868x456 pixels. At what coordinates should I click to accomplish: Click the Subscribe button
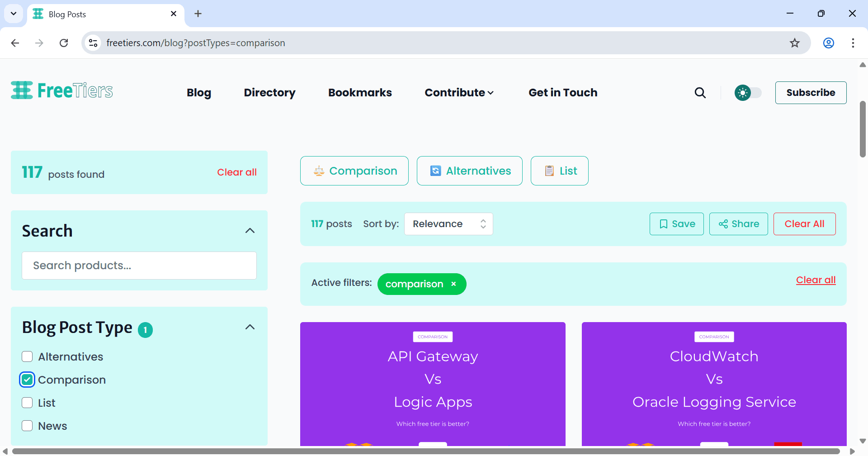coord(811,93)
